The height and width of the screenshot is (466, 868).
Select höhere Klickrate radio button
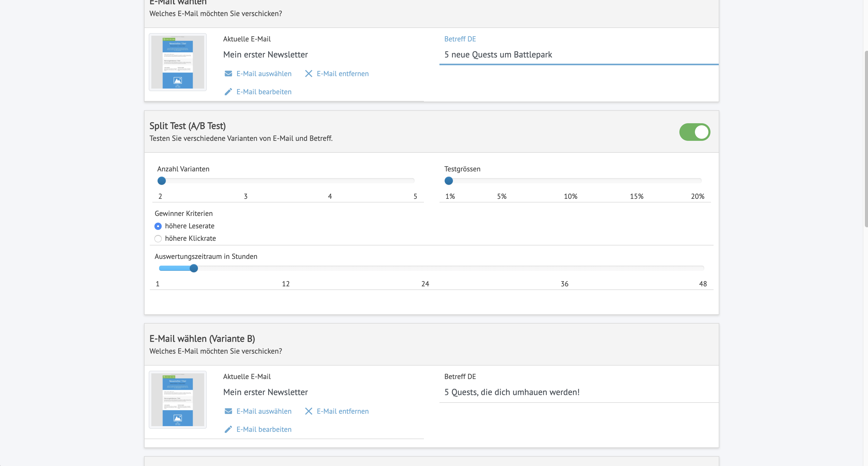click(158, 239)
